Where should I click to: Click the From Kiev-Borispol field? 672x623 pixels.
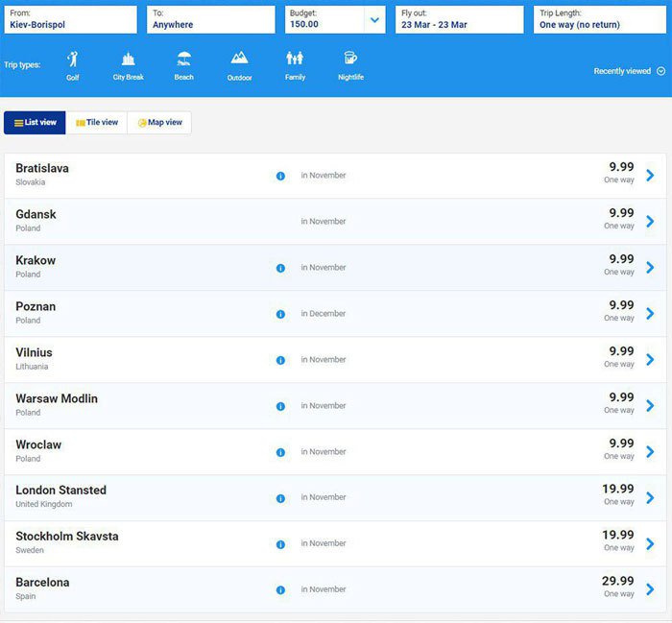tap(70, 19)
